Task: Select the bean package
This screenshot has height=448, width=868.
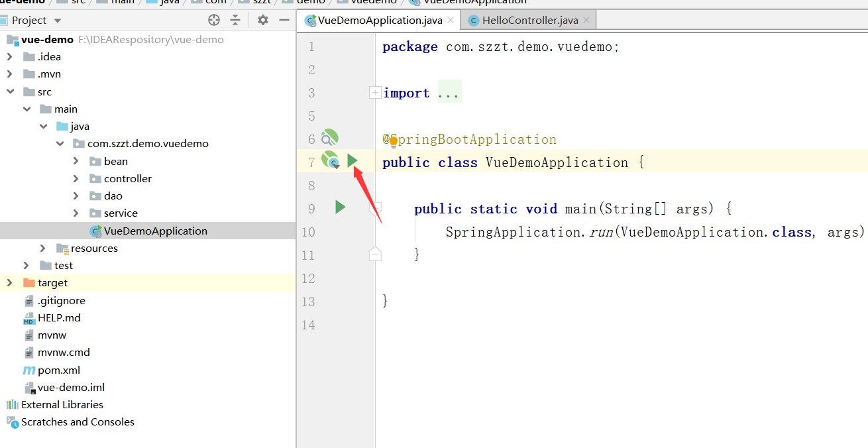Action: 116,162
